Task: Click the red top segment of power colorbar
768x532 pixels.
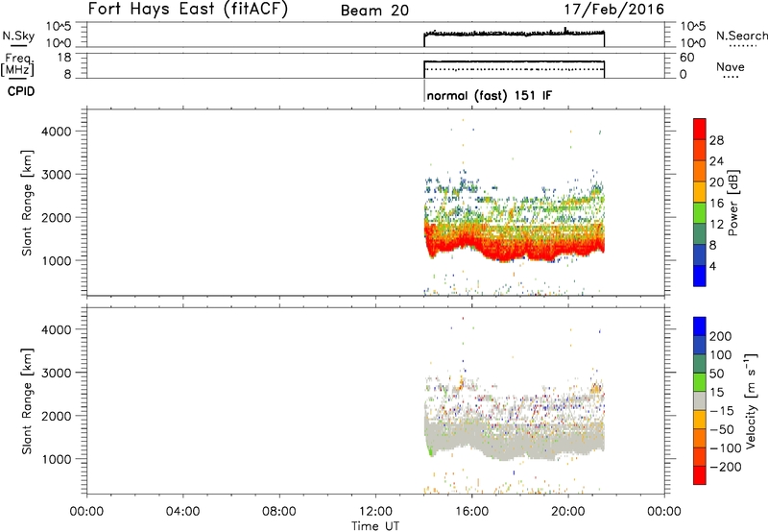Action: (x=700, y=129)
